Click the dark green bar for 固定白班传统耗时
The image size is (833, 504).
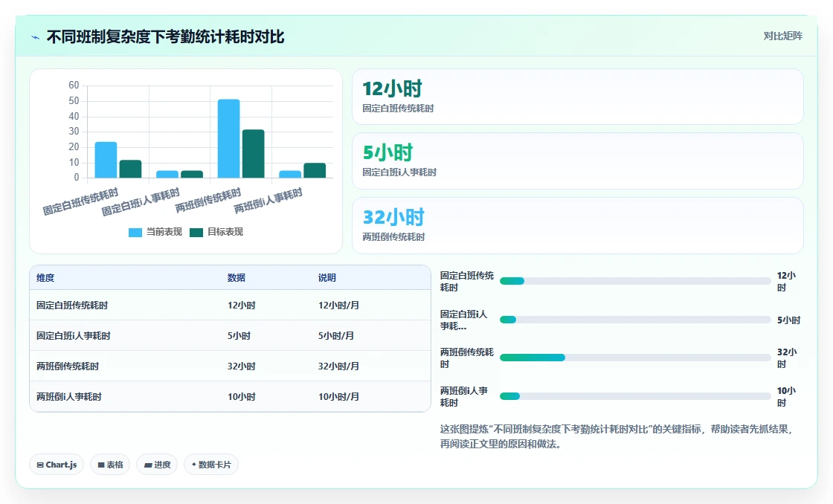[x=130, y=169]
